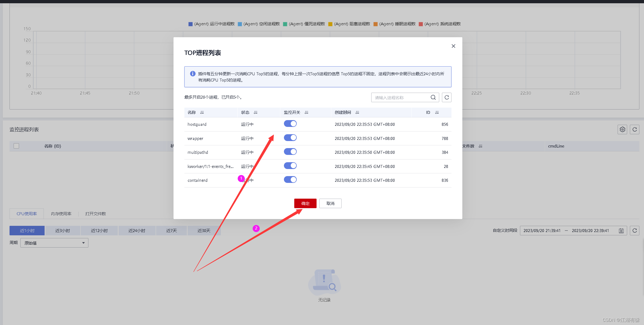Expand the 周期 原始值 dropdown
644x325 pixels.
coord(54,243)
